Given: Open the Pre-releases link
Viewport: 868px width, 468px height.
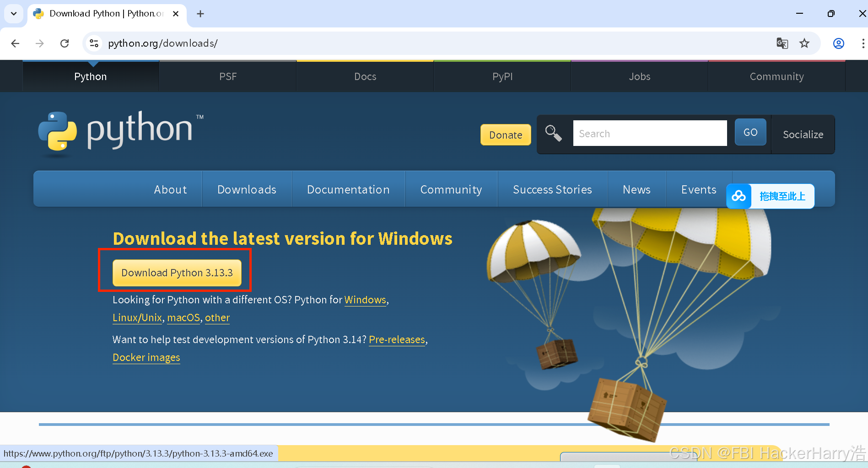Looking at the screenshot, I should tap(397, 339).
